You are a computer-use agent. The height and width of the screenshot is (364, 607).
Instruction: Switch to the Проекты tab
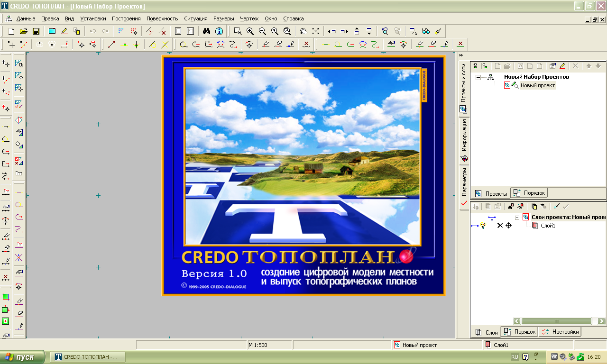click(x=491, y=193)
